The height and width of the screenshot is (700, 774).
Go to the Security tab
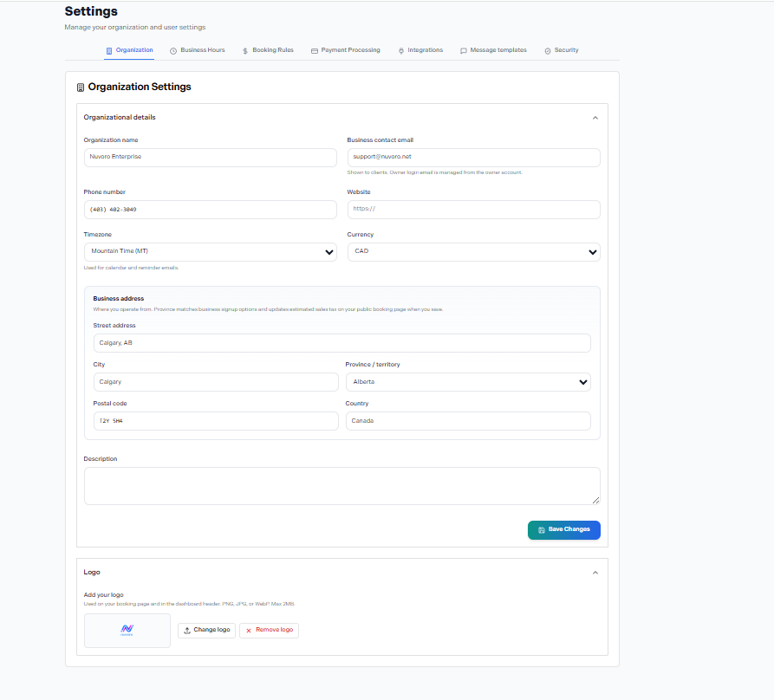[562, 50]
